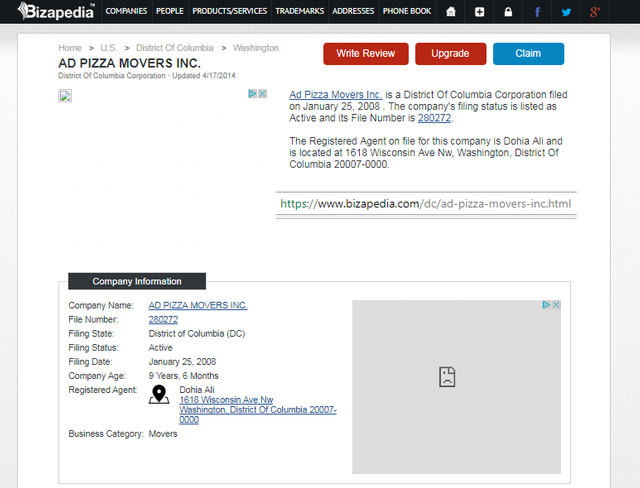Click the Upgrade button
The width and height of the screenshot is (640, 488).
451,53
